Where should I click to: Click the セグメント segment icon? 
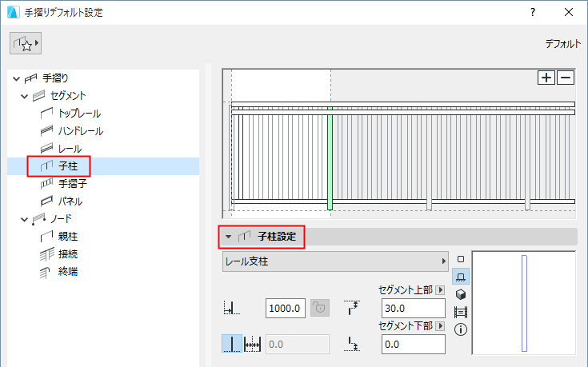click(38, 96)
